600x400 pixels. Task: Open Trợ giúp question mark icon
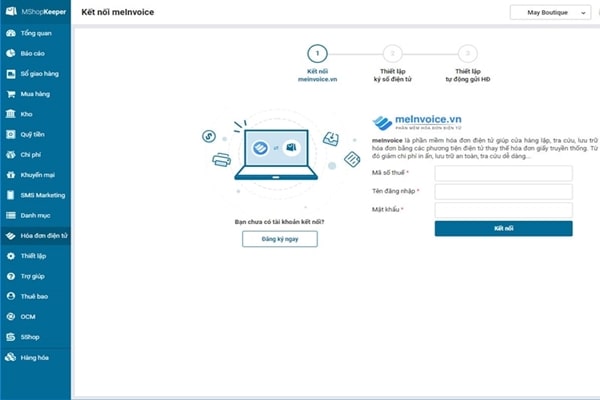coord(11,276)
